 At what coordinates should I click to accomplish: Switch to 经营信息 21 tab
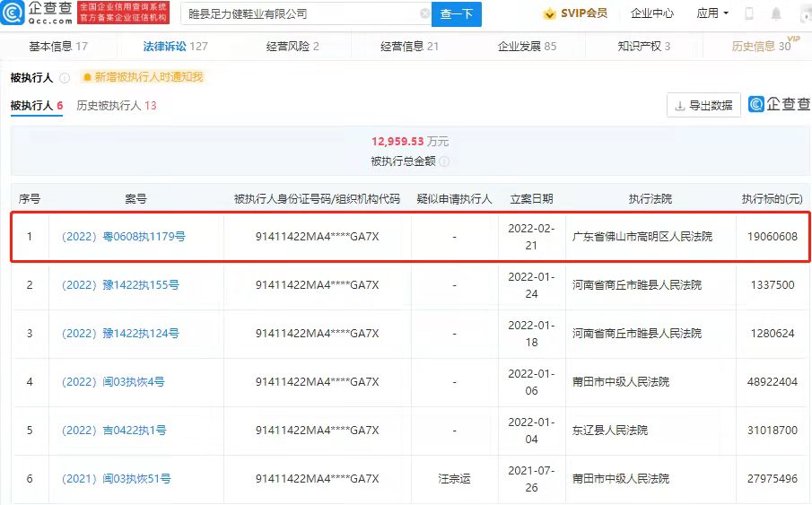[x=409, y=47]
